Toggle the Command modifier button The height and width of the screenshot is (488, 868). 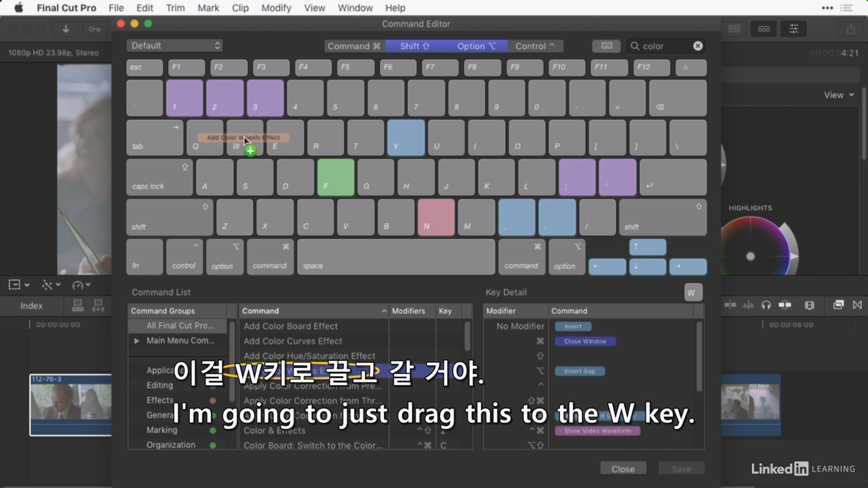pos(354,46)
